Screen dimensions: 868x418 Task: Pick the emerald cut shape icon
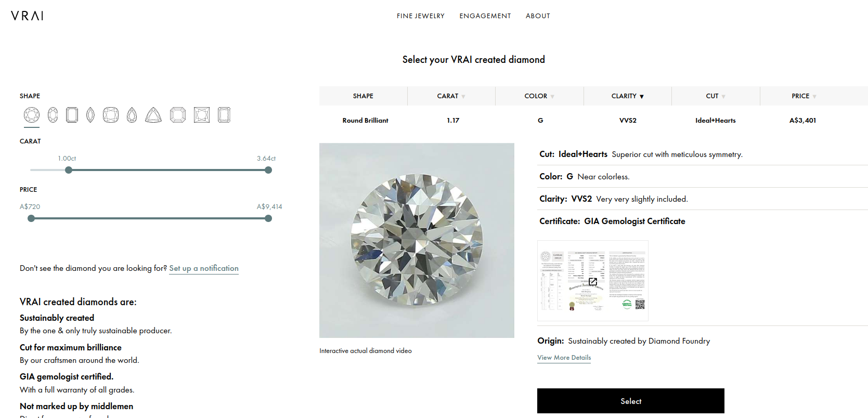pos(72,115)
